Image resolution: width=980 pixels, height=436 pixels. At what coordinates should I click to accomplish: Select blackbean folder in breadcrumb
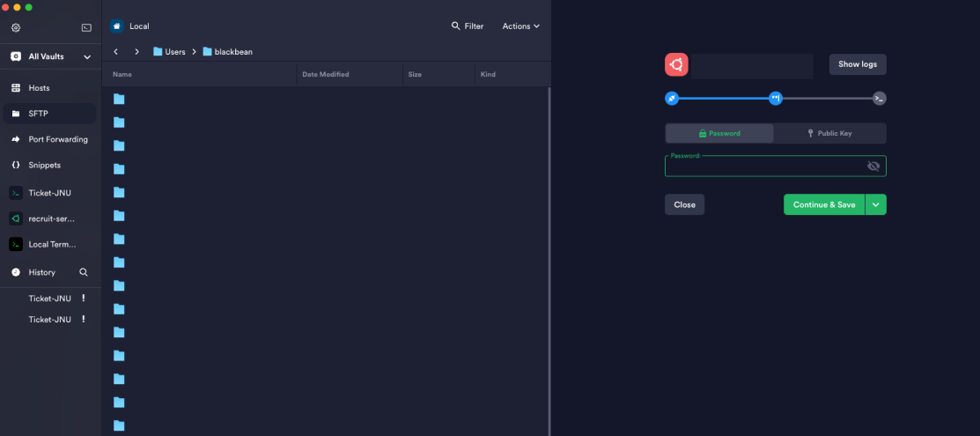pos(227,52)
